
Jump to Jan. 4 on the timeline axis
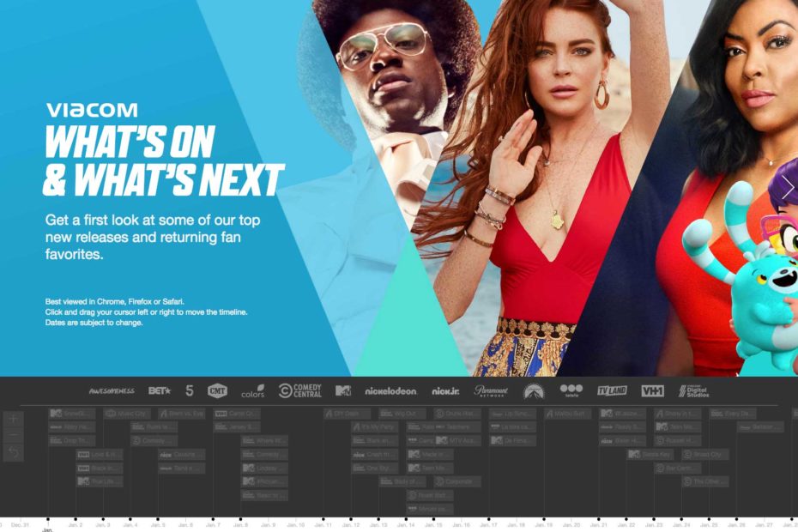pos(130,524)
